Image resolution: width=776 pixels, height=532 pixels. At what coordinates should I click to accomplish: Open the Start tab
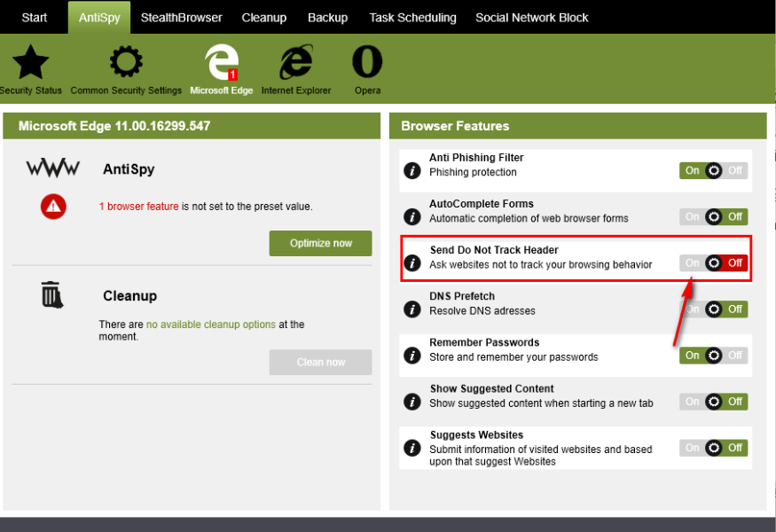click(35, 18)
